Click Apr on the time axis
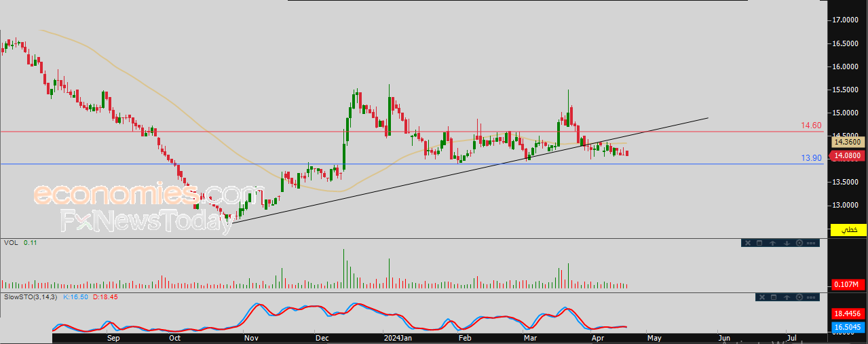The width and height of the screenshot is (868, 344). (597, 337)
